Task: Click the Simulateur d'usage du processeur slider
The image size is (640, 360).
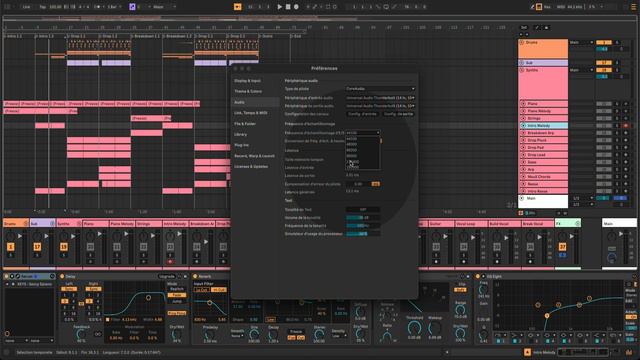Action: coord(363,234)
